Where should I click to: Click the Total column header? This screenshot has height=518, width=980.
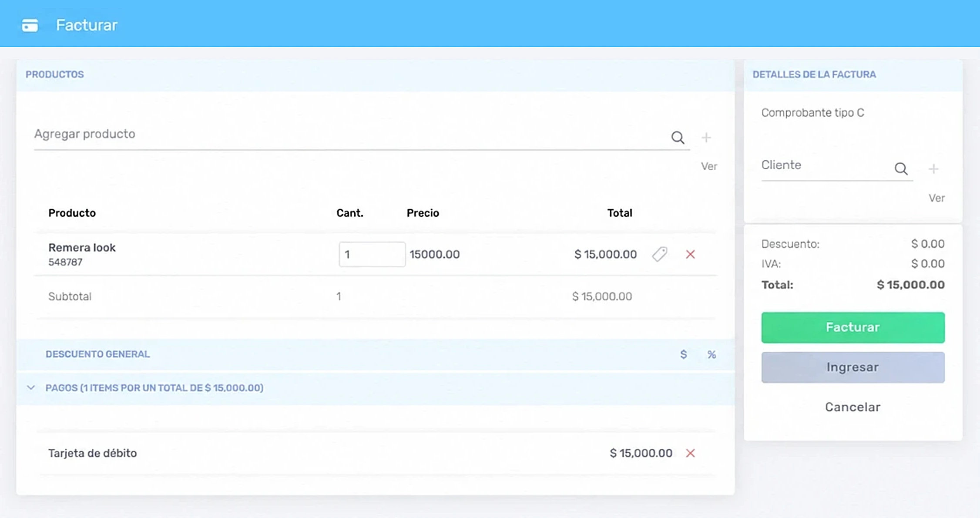[x=620, y=213]
